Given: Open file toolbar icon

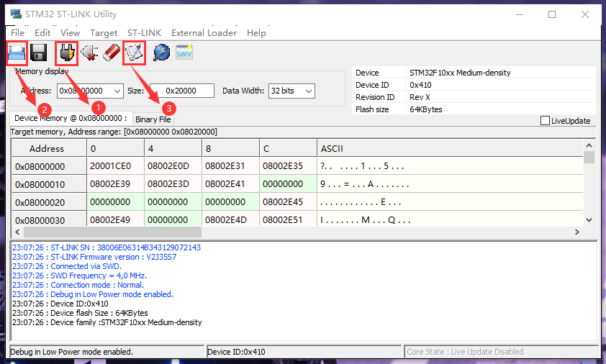Looking at the screenshot, I should 17,53.
